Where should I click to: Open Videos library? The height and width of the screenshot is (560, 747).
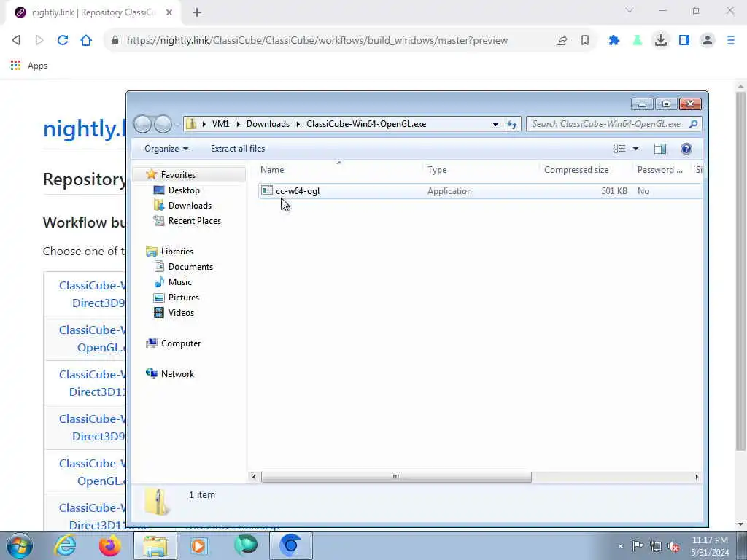click(x=181, y=312)
